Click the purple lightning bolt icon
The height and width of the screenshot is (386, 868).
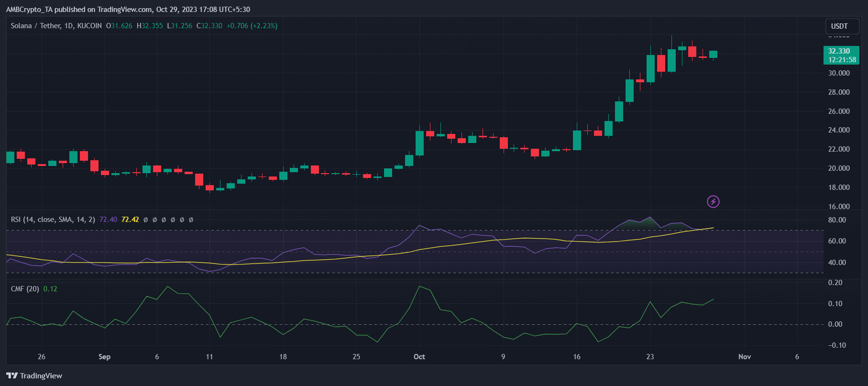pyautogui.click(x=713, y=202)
